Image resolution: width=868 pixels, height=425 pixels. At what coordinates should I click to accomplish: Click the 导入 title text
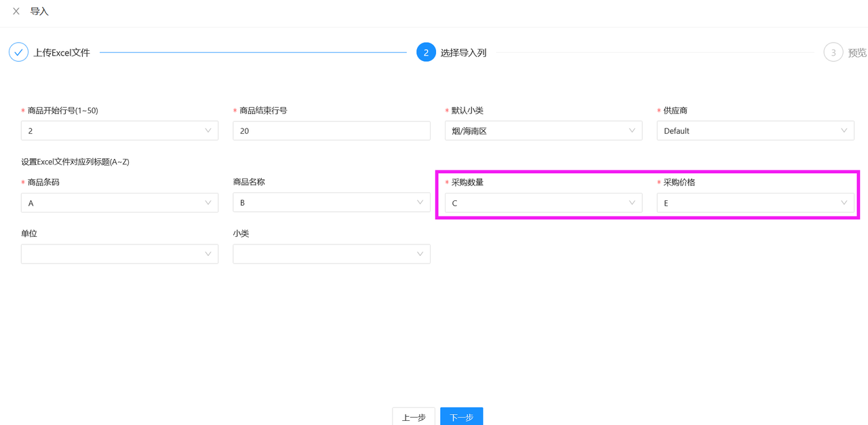pyautogui.click(x=39, y=12)
